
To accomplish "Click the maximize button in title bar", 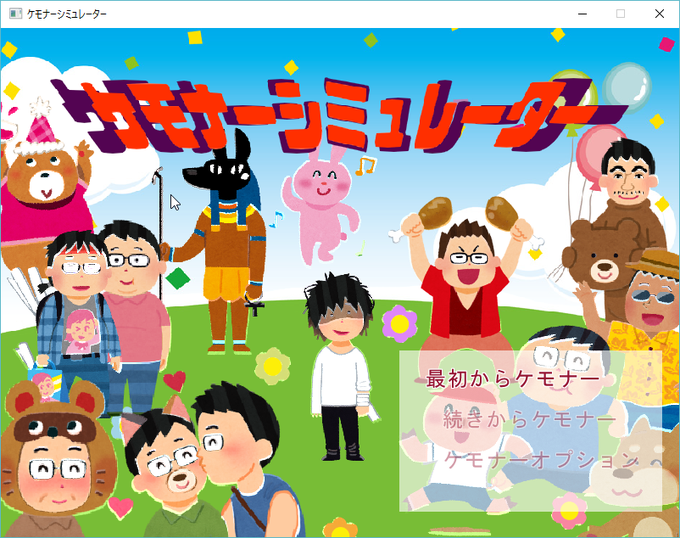I will [621, 14].
